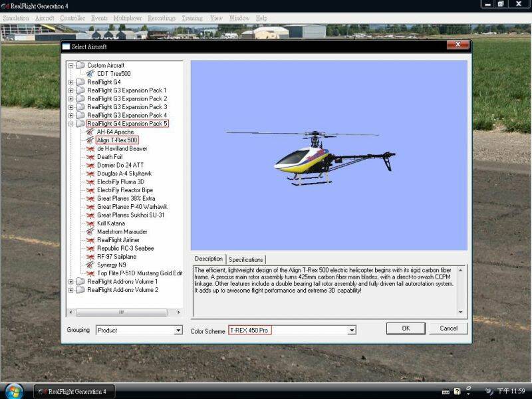The width and height of the screenshot is (532, 399).
Task: Click the tree scrollbar right arrow
Action: (x=178, y=313)
